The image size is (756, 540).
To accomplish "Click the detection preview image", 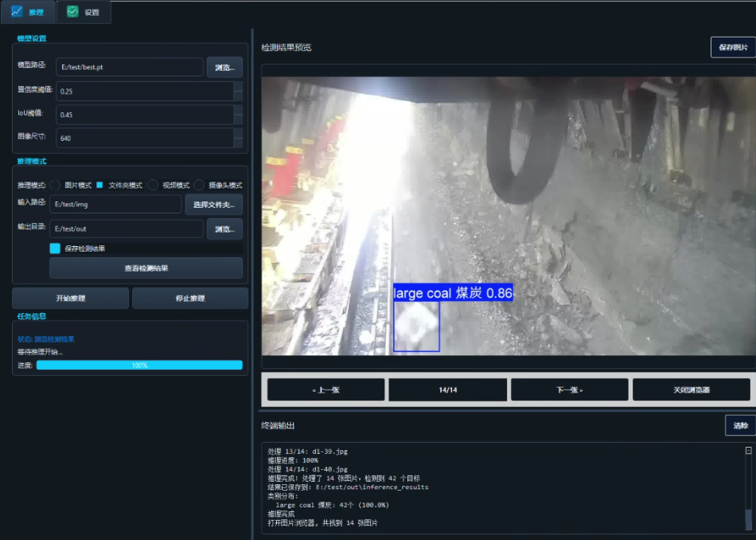I will point(509,216).
